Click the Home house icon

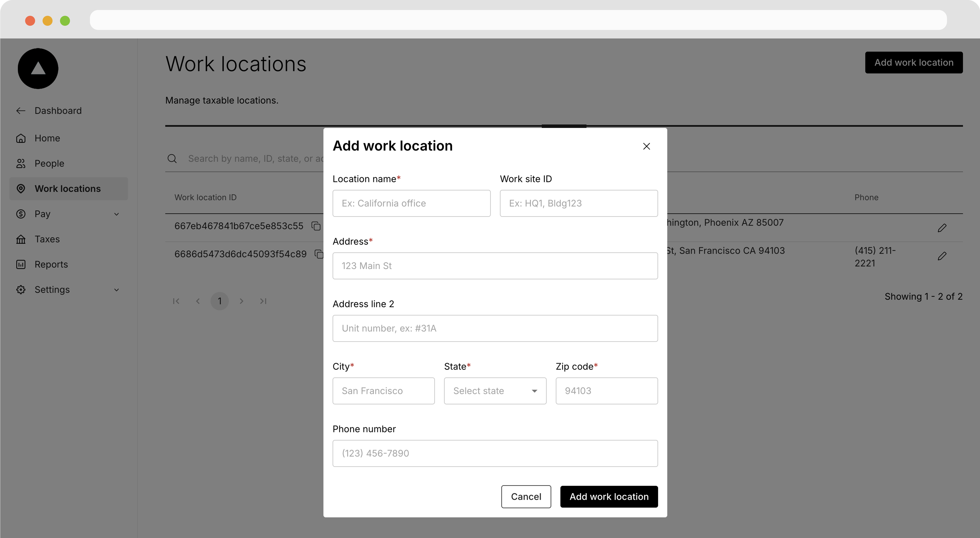pos(21,138)
